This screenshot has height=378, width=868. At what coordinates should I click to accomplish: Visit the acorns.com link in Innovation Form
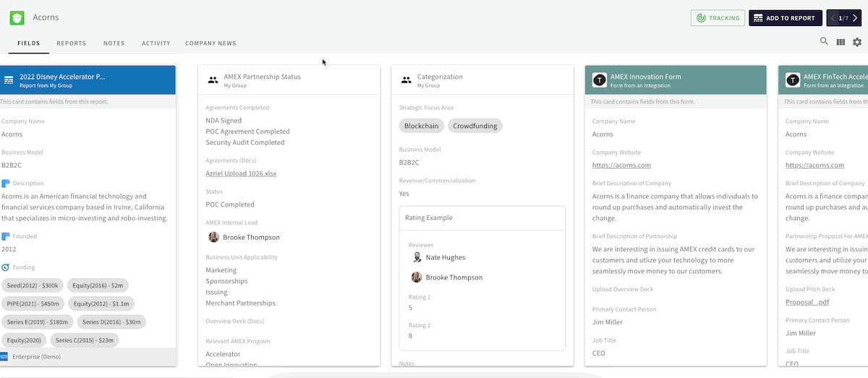621,165
